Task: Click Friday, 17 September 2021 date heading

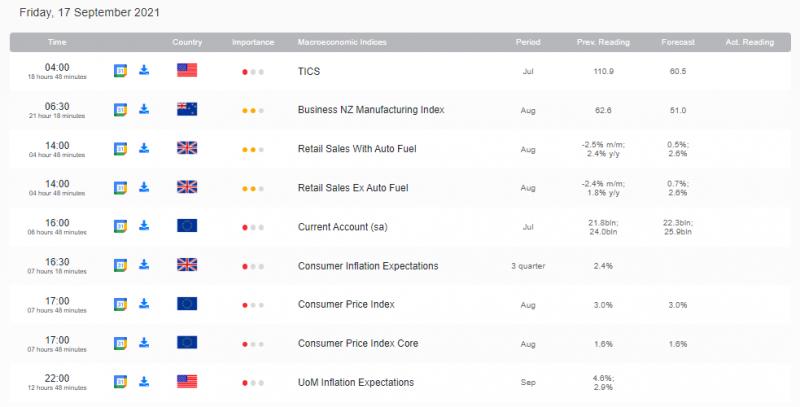Action: pos(89,13)
